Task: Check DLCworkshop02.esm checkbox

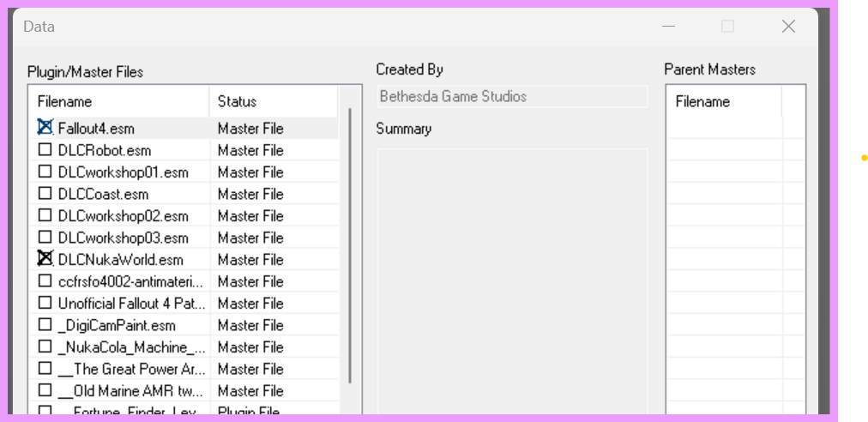Action: [x=45, y=215]
